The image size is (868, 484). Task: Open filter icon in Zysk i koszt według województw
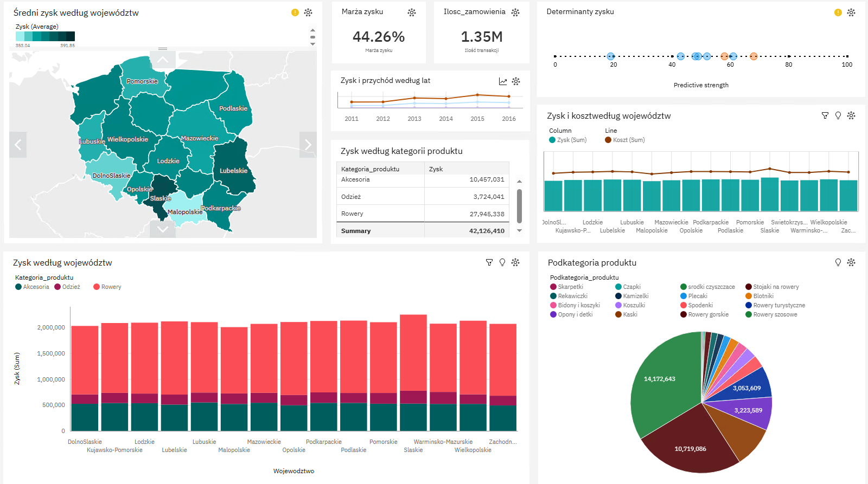click(x=825, y=115)
